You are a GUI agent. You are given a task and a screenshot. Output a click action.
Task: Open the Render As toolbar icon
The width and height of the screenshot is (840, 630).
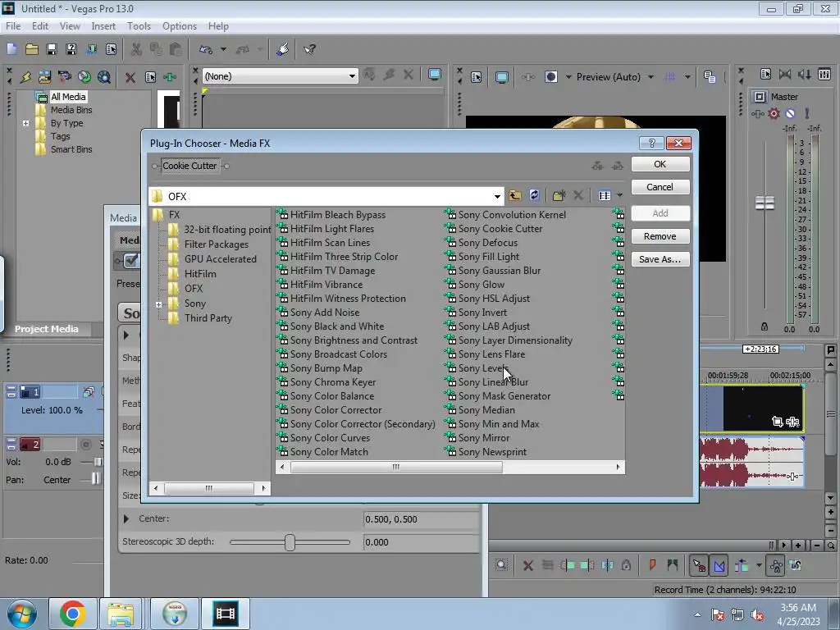(91, 49)
